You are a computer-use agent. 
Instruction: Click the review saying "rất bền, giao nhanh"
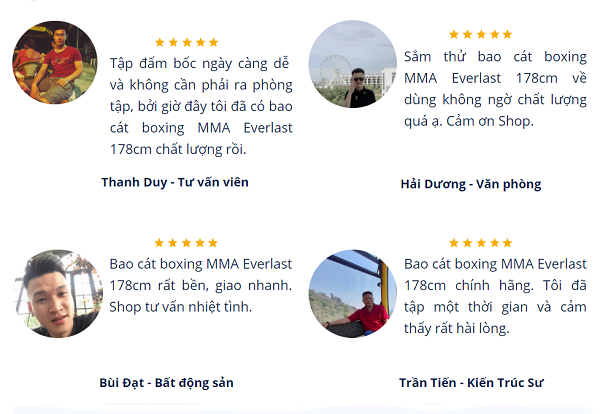coord(200,285)
